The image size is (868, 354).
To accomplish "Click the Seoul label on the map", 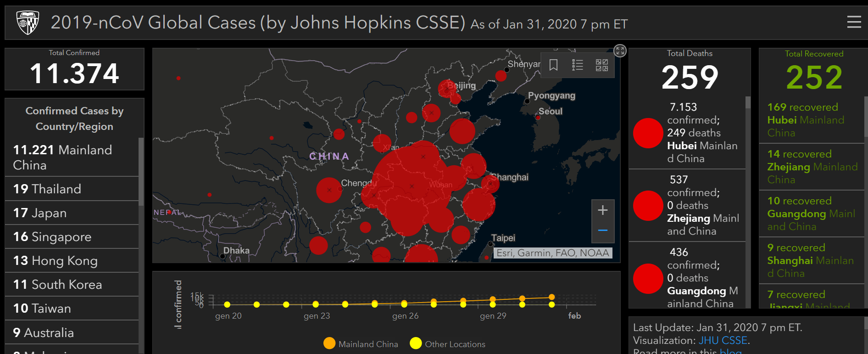I will click(x=550, y=111).
